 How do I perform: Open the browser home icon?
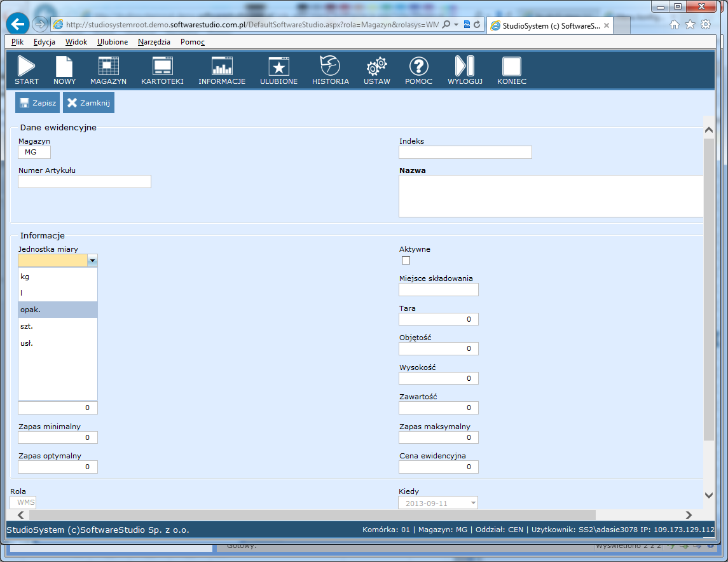674,25
